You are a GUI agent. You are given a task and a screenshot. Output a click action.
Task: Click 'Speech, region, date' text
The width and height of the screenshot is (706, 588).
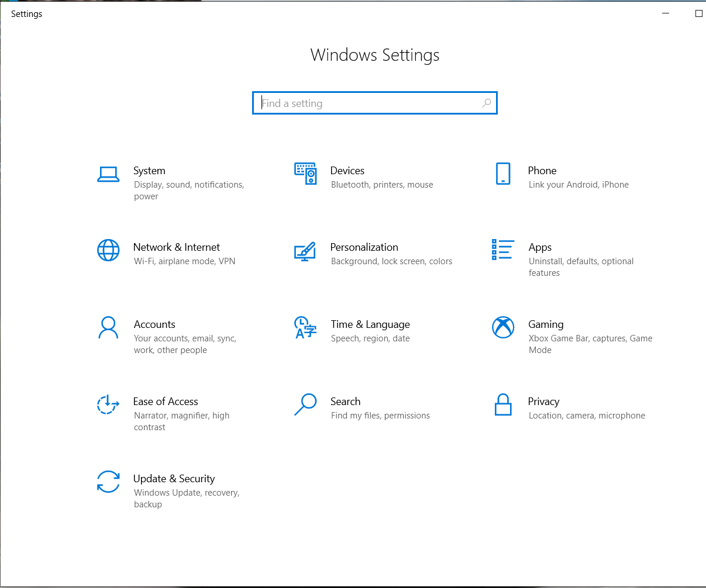370,338
